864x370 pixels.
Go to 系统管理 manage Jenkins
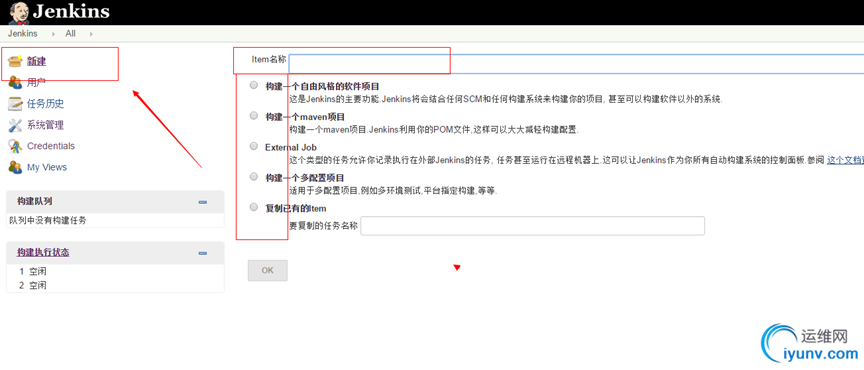coord(46,125)
